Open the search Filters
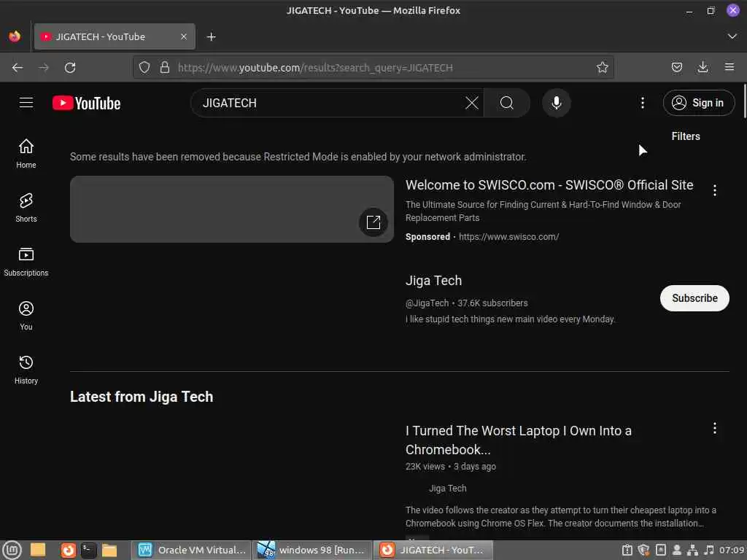Image resolution: width=747 pixels, height=560 pixels. pos(686,136)
